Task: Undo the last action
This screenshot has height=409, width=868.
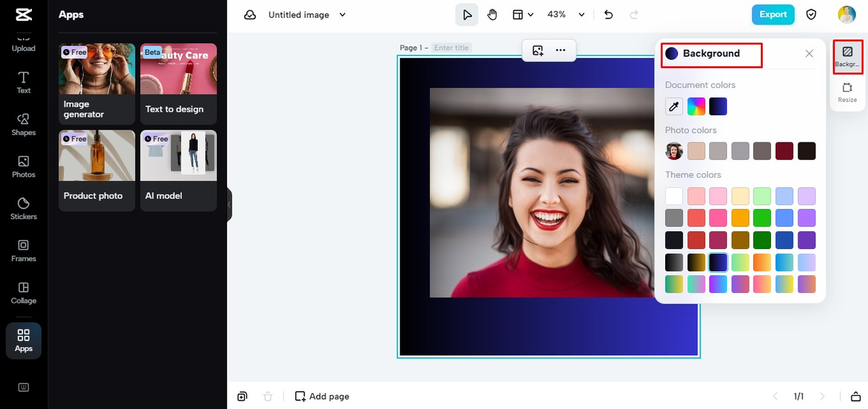Action: tap(608, 14)
